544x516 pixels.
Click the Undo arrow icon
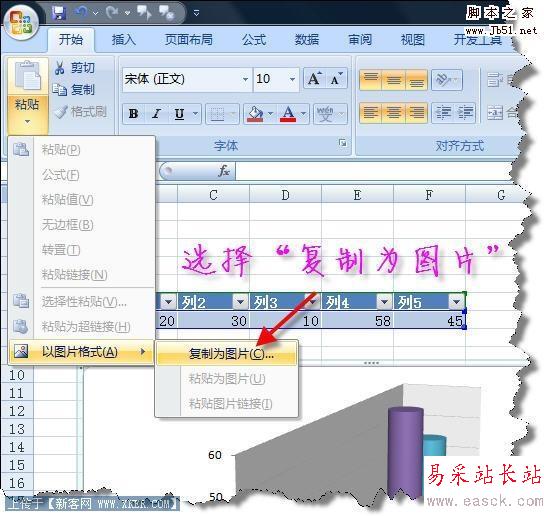[x=81, y=12]
